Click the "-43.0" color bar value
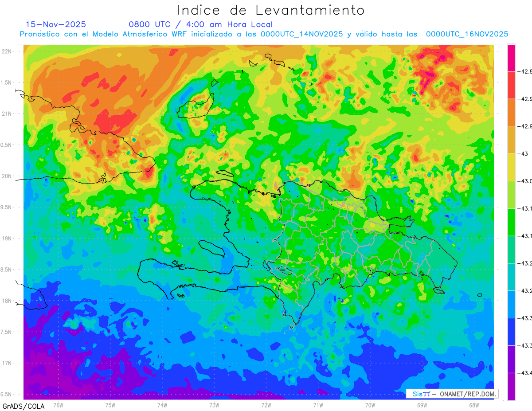This screenshot has width=532, height=411. click(525, 181)
